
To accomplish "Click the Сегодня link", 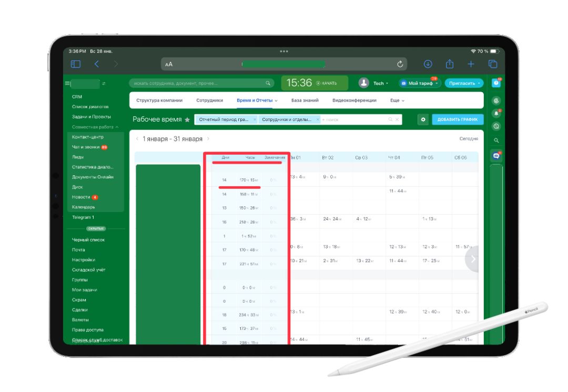I will (x=469, y=139).
